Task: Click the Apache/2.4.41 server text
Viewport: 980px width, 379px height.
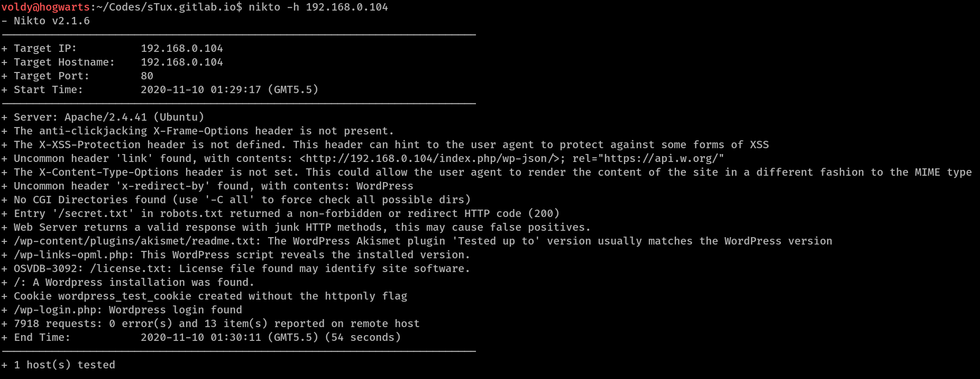Action: click(106, 117)
